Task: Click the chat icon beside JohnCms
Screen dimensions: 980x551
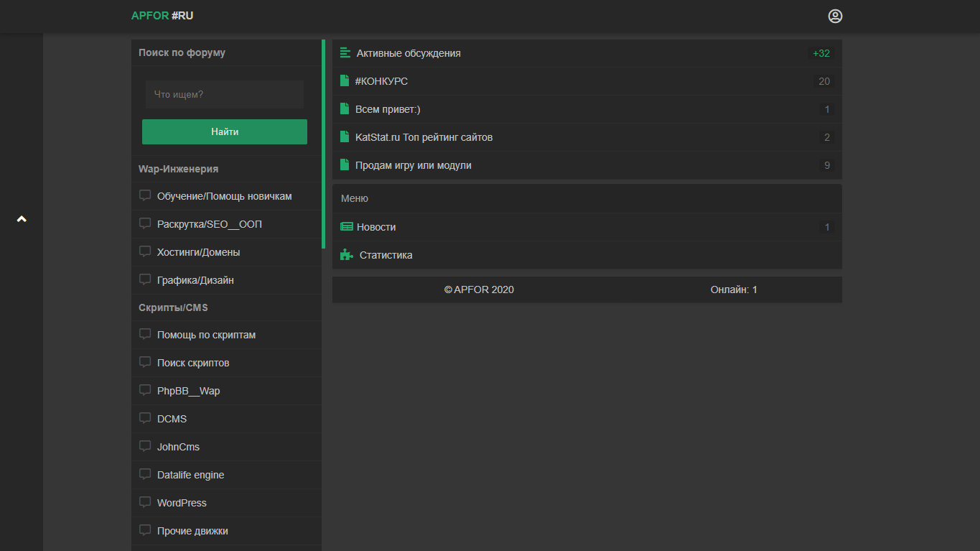Action: pyautogui.click(x=145, y=446)
